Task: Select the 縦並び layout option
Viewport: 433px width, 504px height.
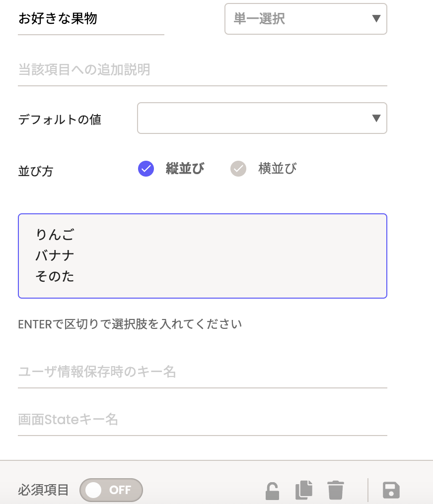Action: (146, 169)
